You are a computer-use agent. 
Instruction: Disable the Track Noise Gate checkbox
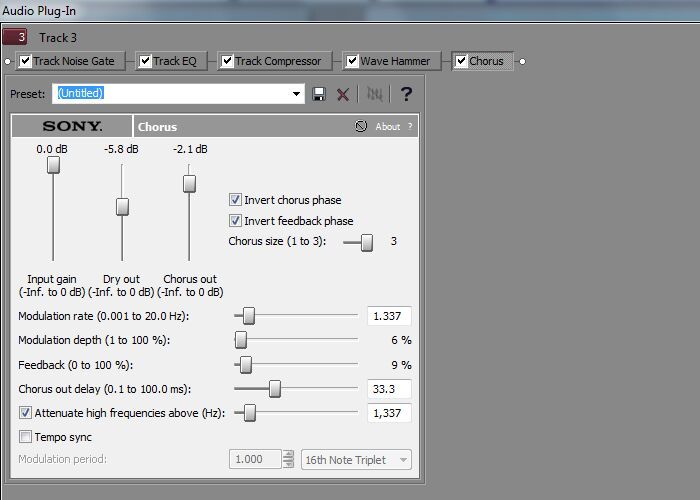coord(24,61)
